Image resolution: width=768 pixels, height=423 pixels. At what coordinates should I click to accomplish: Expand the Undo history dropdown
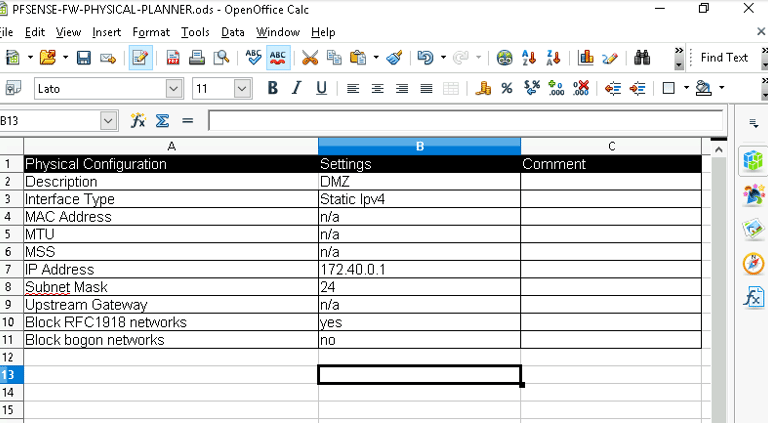(x=443, y=58)
